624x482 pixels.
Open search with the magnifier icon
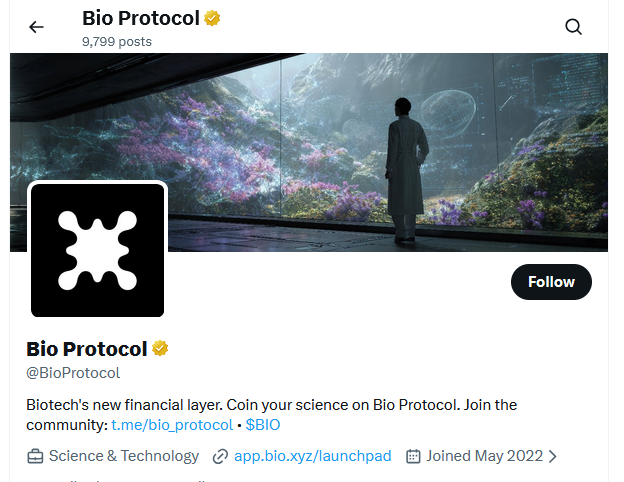pos(573,27)
